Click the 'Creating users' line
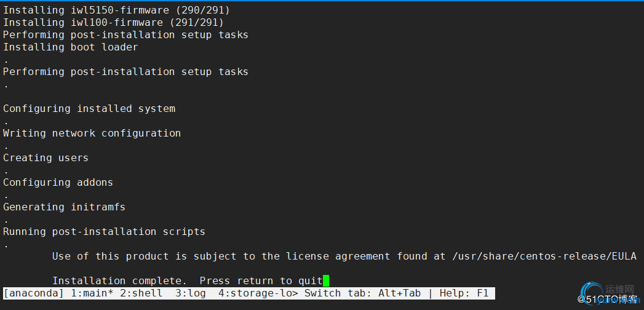644x310 pixels. coord(46,157)
